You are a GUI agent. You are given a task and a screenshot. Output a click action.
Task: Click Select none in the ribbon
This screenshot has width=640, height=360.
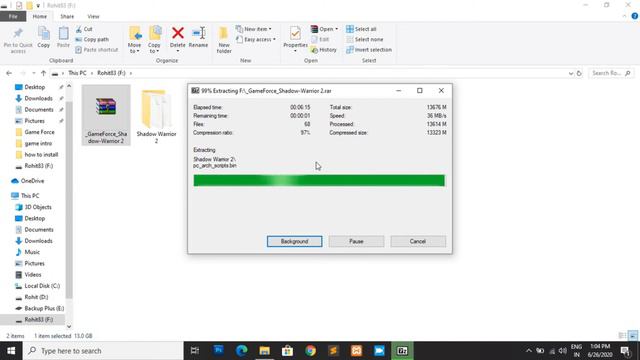click(364, 39)
